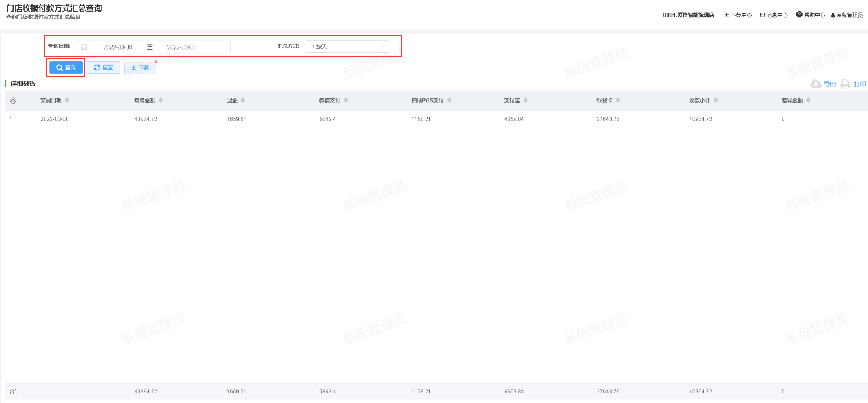Click the system administrator user icon

833,15
